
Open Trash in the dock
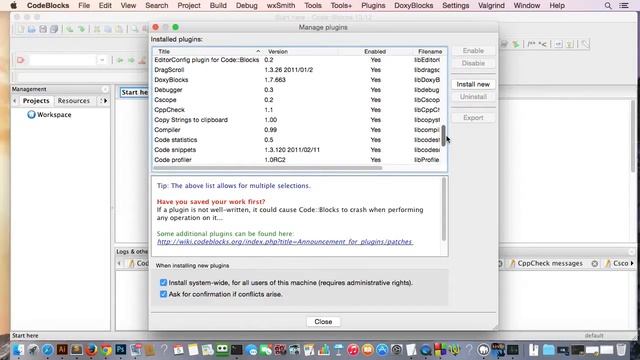pos(621,350)
